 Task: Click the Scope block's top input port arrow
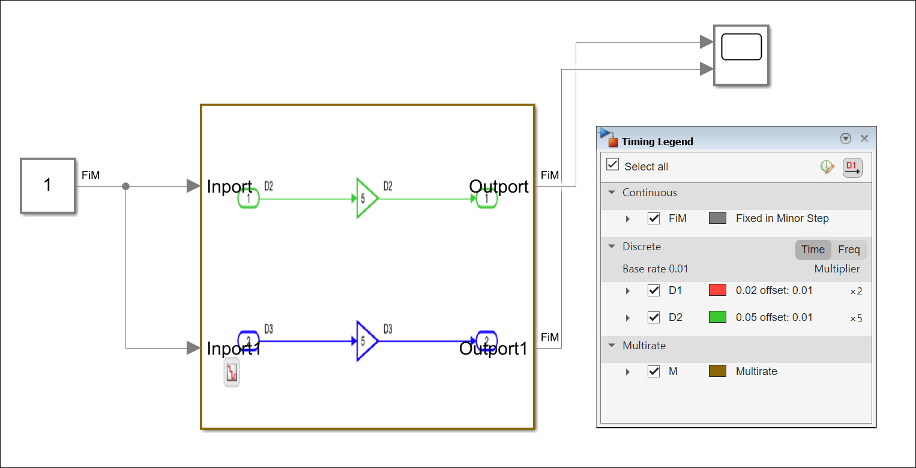point(707,41)
